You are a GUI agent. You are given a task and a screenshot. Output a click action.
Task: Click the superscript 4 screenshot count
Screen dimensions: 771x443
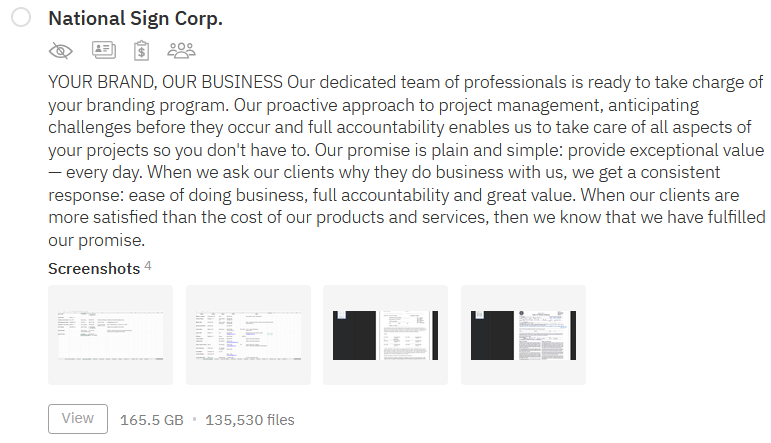(148, 266)
